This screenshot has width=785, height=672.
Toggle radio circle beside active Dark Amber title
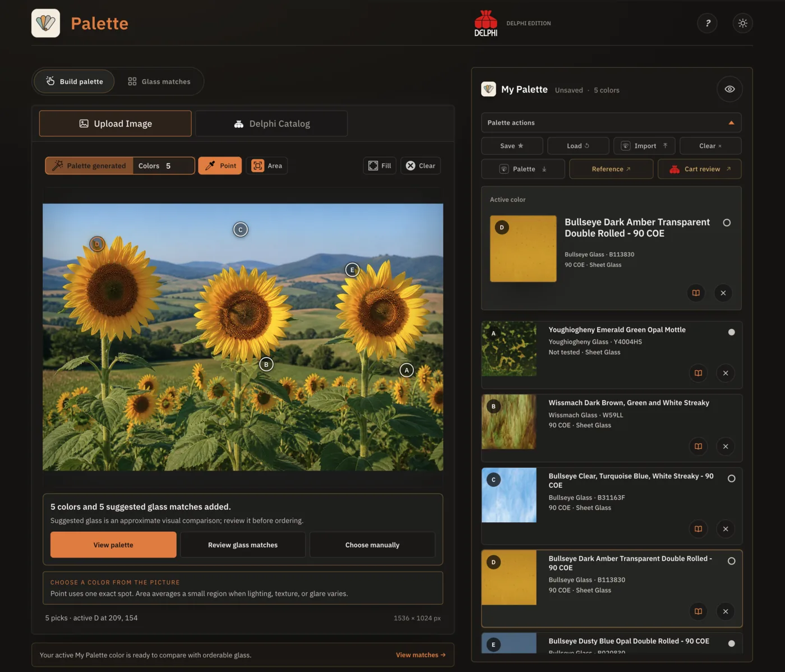click(727, 223)
